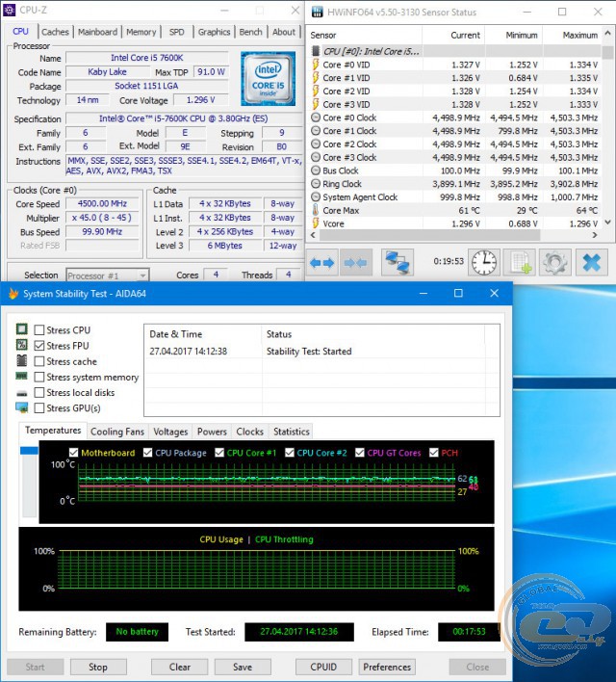
Task: Enable Stress GPU(s) checkbox
Action: point(39,408)
